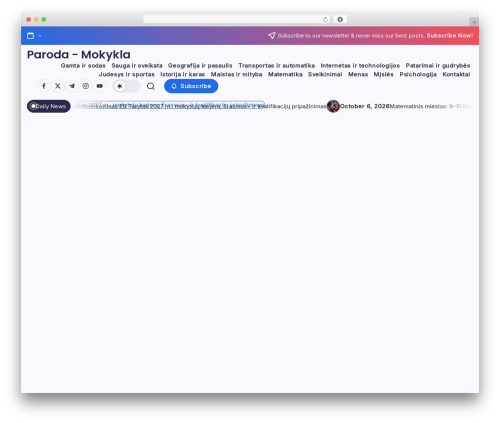The width and height of the screenshot is (500, 423).
Task: Open search with magnifier icon
Action: click(x=151, y=86)
